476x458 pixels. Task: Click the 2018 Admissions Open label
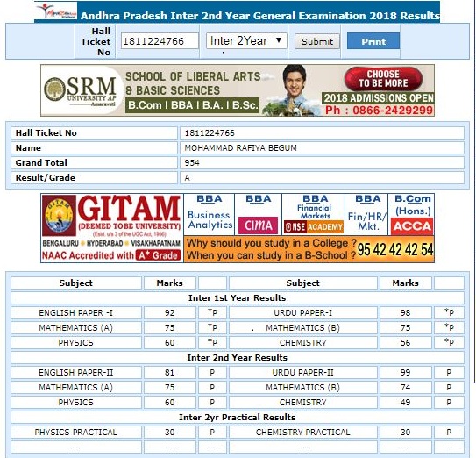tap(378, 98)
